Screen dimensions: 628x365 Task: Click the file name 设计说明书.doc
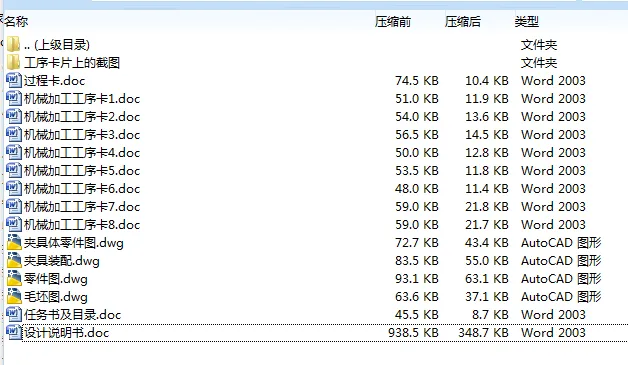66,333
